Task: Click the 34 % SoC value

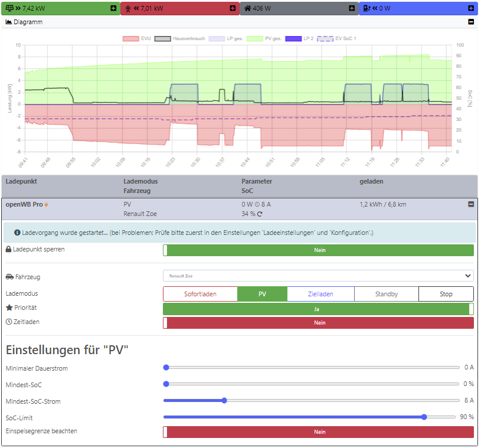Action: point(248,214)
